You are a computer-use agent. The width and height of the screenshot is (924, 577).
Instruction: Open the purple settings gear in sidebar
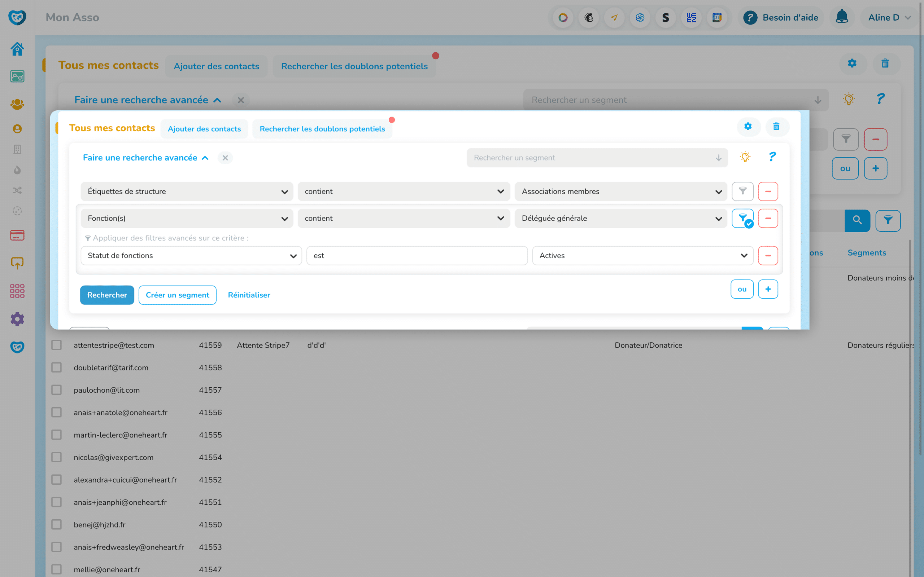[17, 319]
